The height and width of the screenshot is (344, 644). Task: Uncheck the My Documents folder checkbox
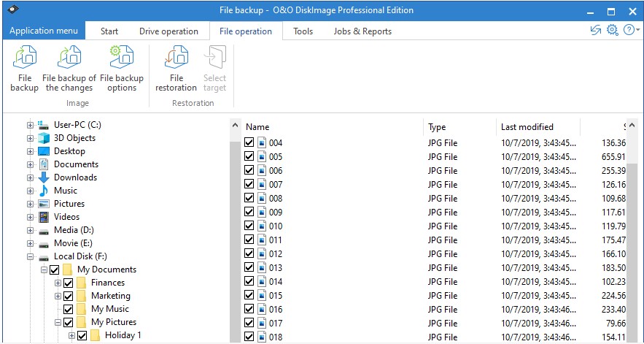click(x=54, y=270)
